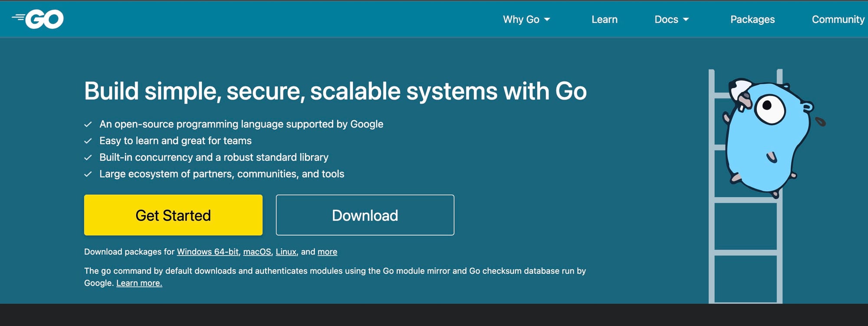Open the Linux download link
Image resolution: width=868 pixels, height=326 pixels.
click(x=286, y=252)
